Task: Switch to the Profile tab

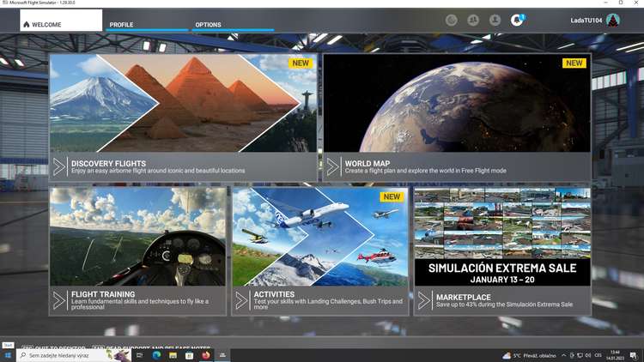Action: [121, 25]
